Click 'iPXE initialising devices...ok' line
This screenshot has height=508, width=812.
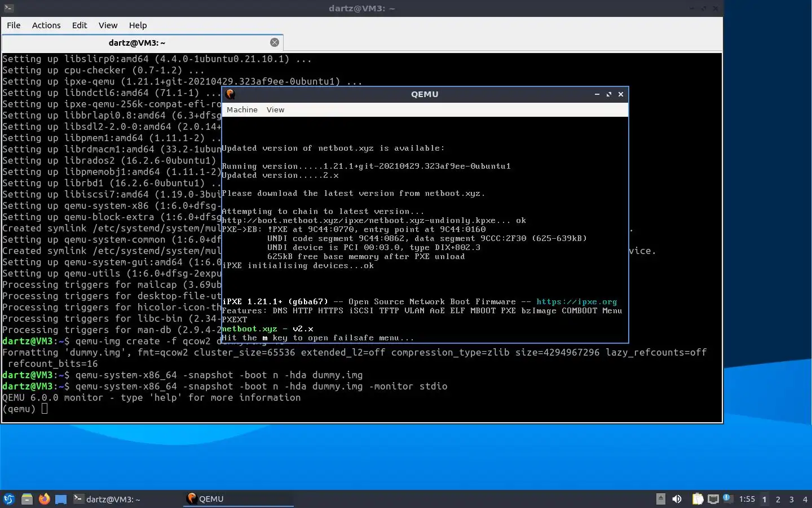point(298,266)
